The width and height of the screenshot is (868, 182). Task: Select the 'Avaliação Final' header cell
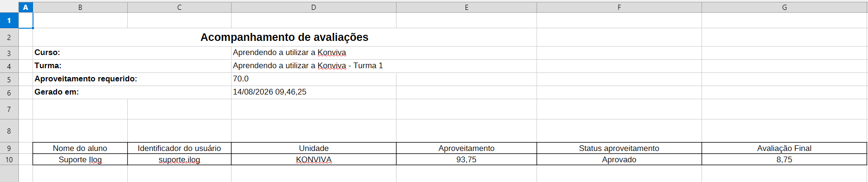click(784, 148)
